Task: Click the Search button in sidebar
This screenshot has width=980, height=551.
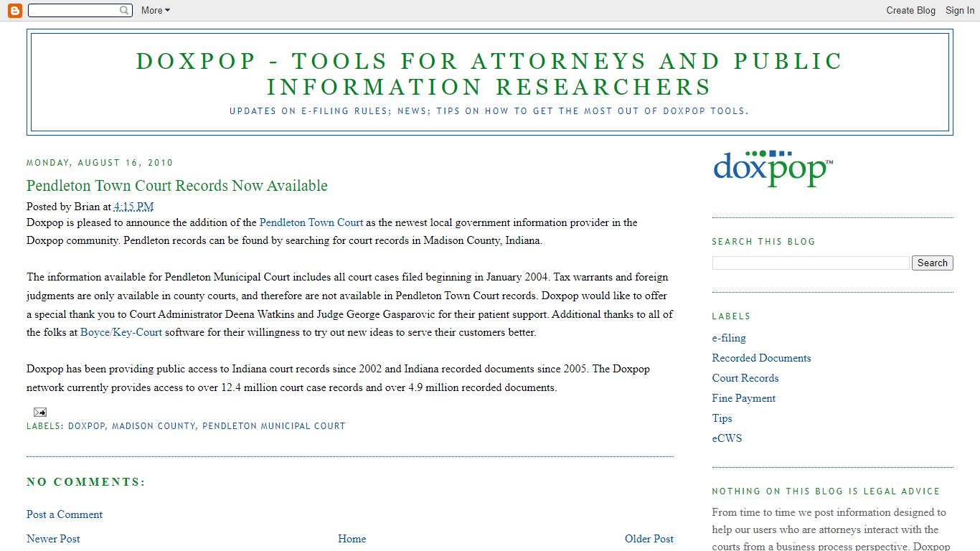Action: click(933, 263)
